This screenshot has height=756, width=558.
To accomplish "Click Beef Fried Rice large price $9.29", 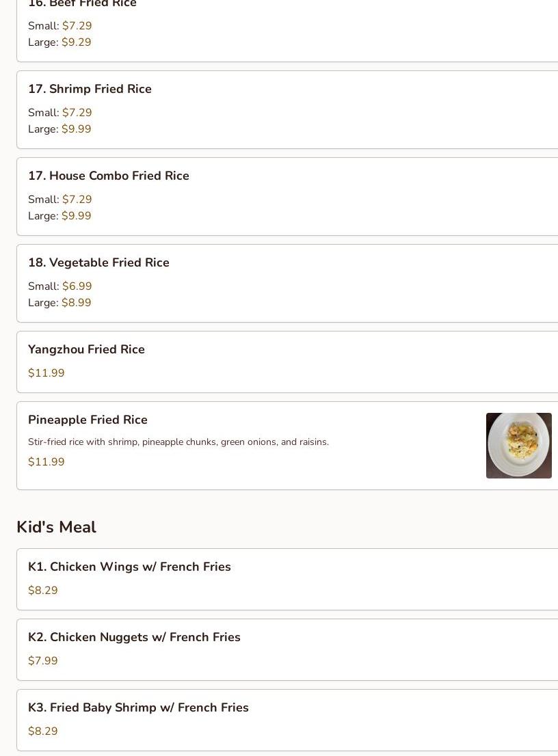I will 76,42.
